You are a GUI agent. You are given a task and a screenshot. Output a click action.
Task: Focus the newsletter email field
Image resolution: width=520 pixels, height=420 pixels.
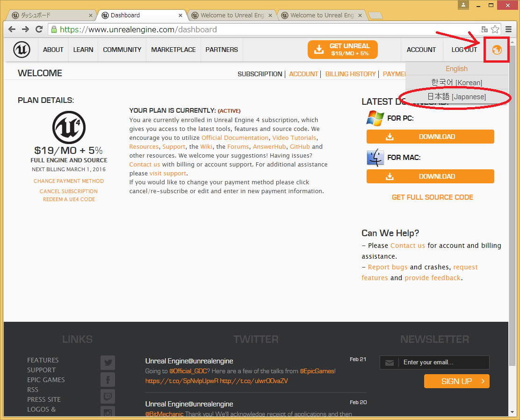click(x=434, y=362)
